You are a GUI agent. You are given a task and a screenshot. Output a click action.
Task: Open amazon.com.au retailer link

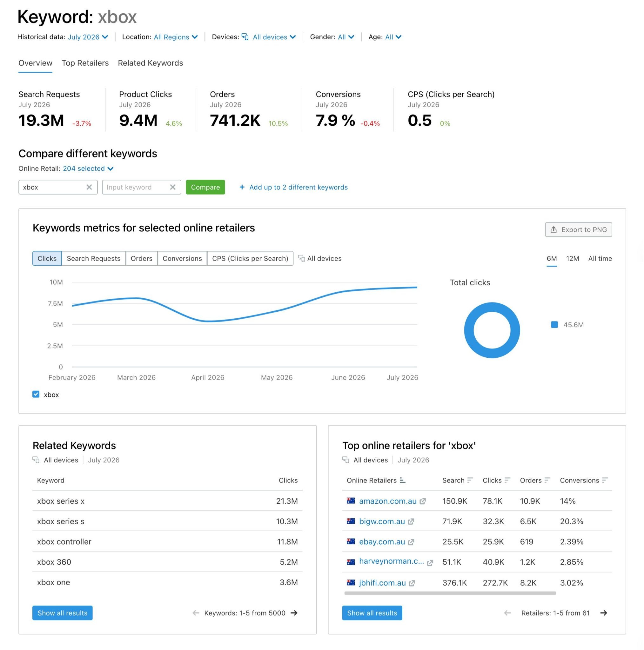tap(388, 501)
